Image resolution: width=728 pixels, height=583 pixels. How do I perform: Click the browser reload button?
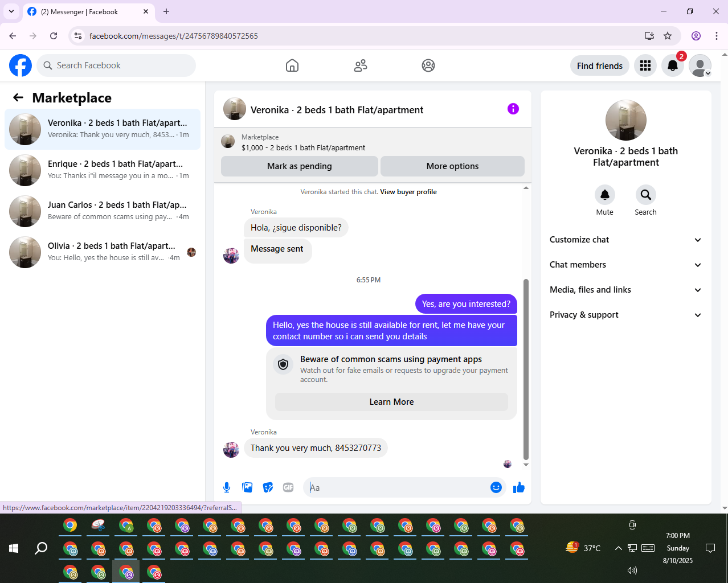click(54, 36)
